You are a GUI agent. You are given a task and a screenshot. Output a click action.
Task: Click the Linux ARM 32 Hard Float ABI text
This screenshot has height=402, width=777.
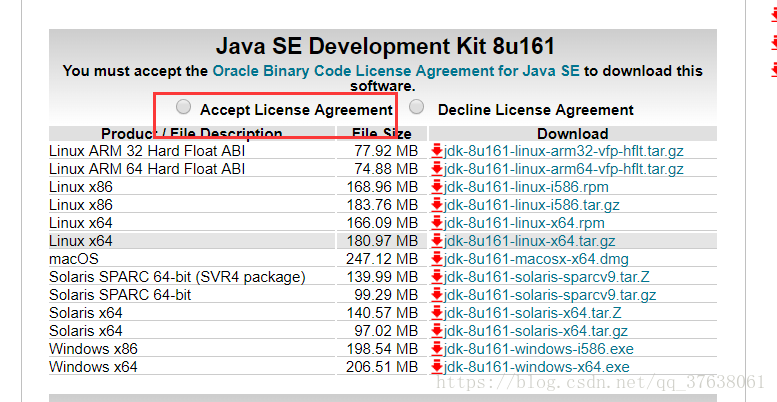[147, 151]
